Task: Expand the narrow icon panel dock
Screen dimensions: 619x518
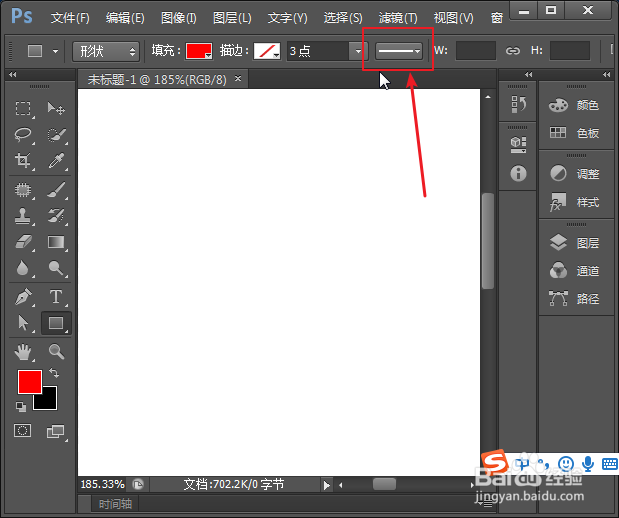Action: coord(529,74)
